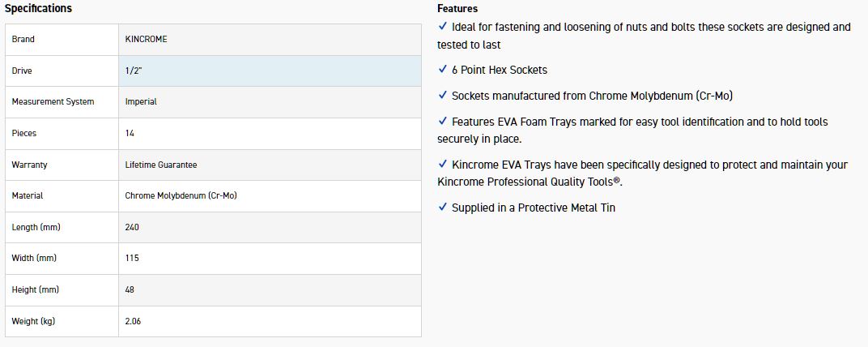Image resolution: width=868 pixels, height=347 pixels.
Task: Select the highlighted Drive value 1/2" cell
Action: point(270,71)
